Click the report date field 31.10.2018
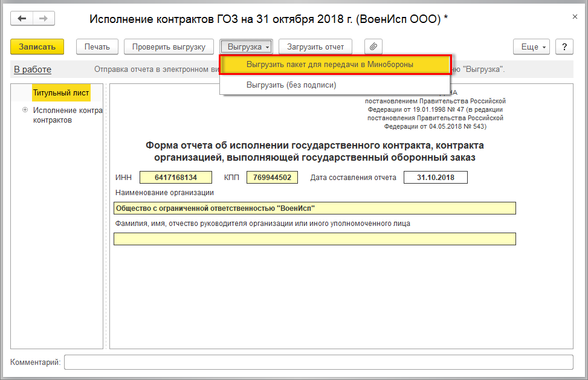Viewport: 588px width, 380px height. click(435, 177)
